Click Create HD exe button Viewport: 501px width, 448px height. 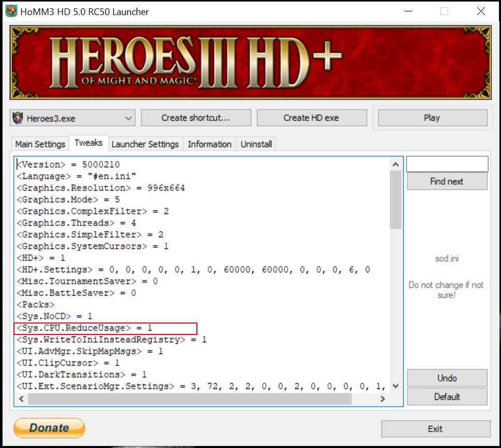pos(311,118)
